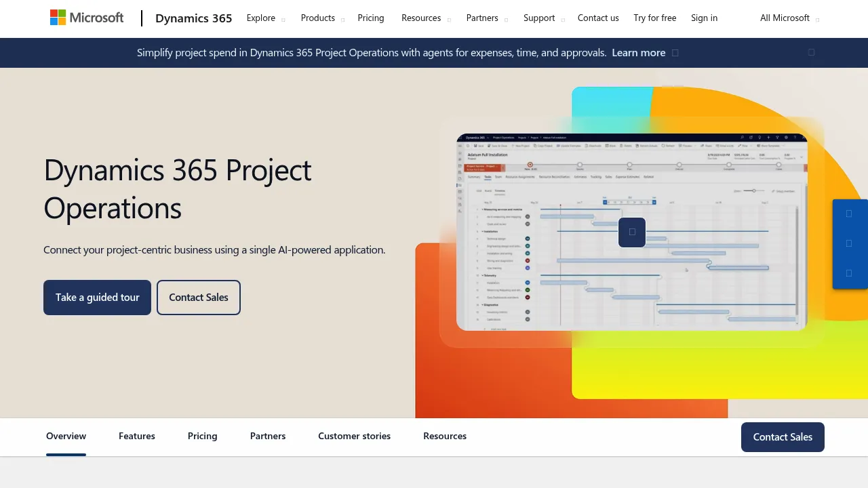Select Try for free
This screenshot has width=868, height=488.
point(655,18)
